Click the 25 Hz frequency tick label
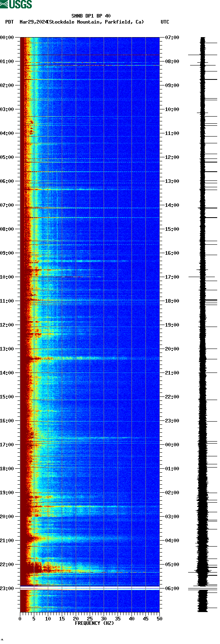The width and height of the screenshot is (220, 644). pos(90,619)
